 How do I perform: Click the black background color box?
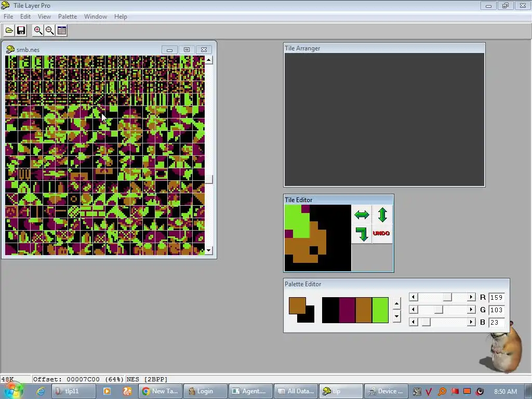[310, 317]
